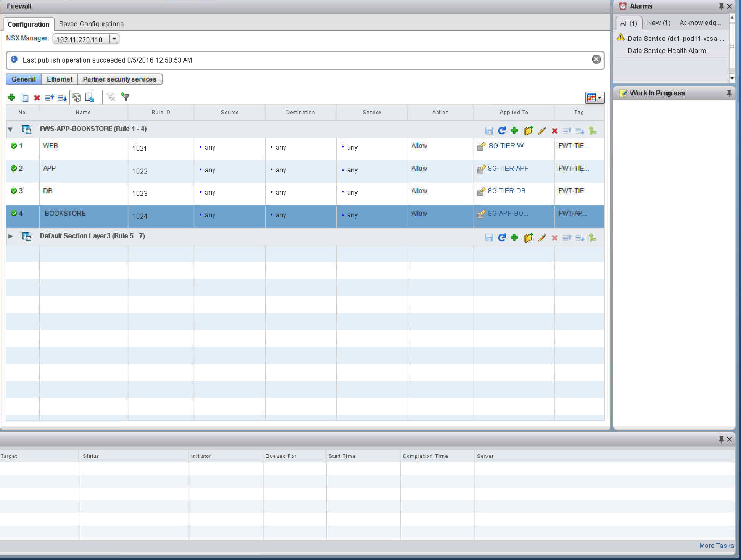Click add section icon in Default Section row
Image resolution: width=741 pixels, height=560 pixels.
pyautogui.click(x=528, y=238)
